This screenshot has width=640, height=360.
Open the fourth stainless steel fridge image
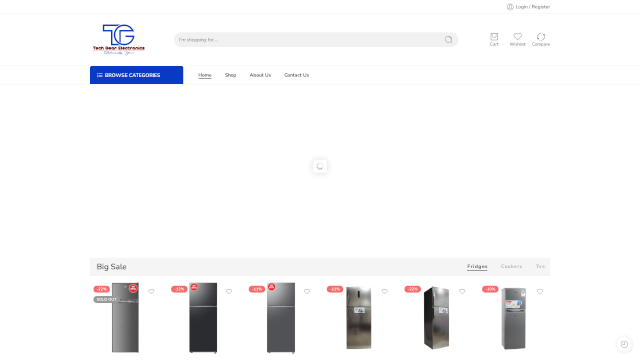(x=359, y=318)
